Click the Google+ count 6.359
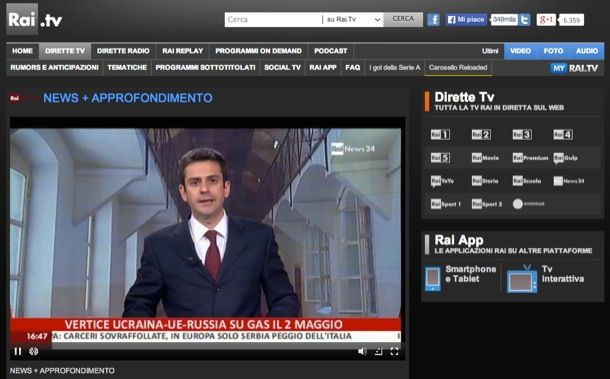Screen dimensions: 610x379 click(x=571, y=20)
